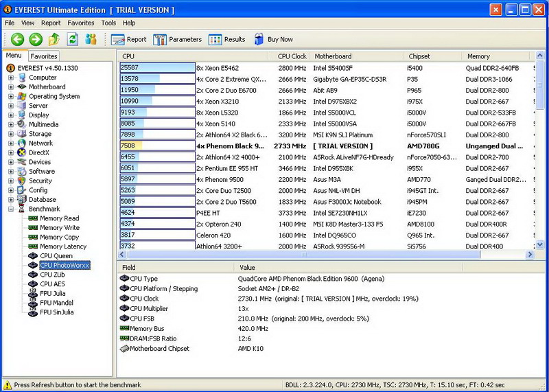Click the green Forward arrow toolbar icon
The width and height of the screenshot is (549, 392).
click(36, 39)
